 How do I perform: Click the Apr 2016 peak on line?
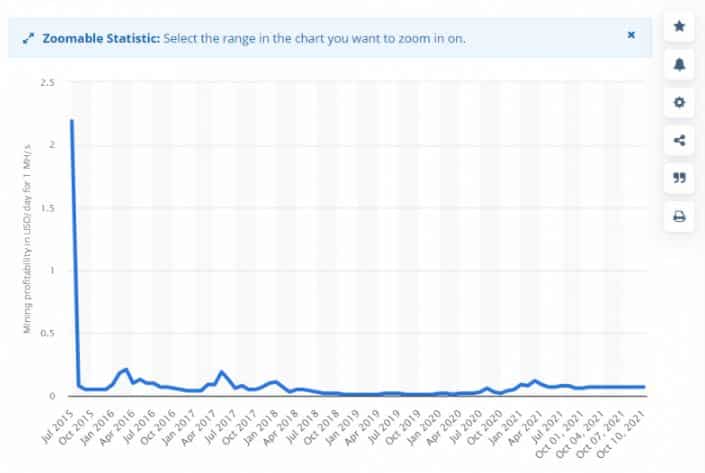coord(126,370)
